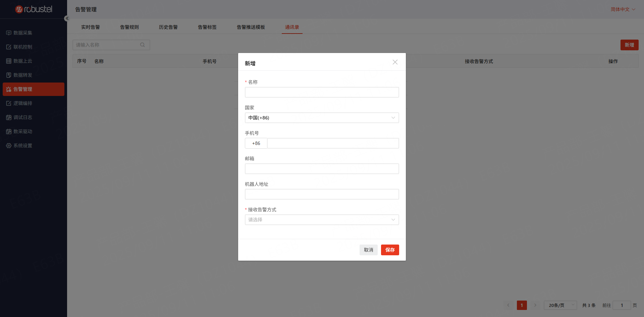644x317 pixels.
Task: Click the 联机控制 sidebar icon
Action: click(9, 47)
